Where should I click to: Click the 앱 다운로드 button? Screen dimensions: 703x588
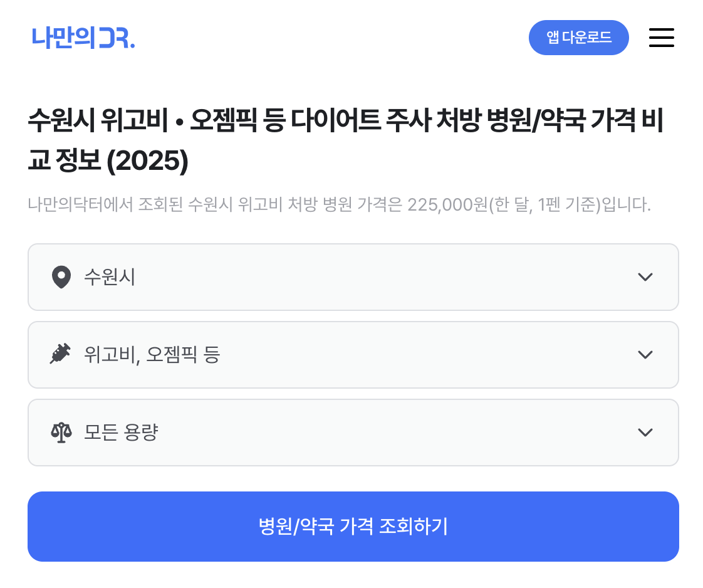click(578, 38)
